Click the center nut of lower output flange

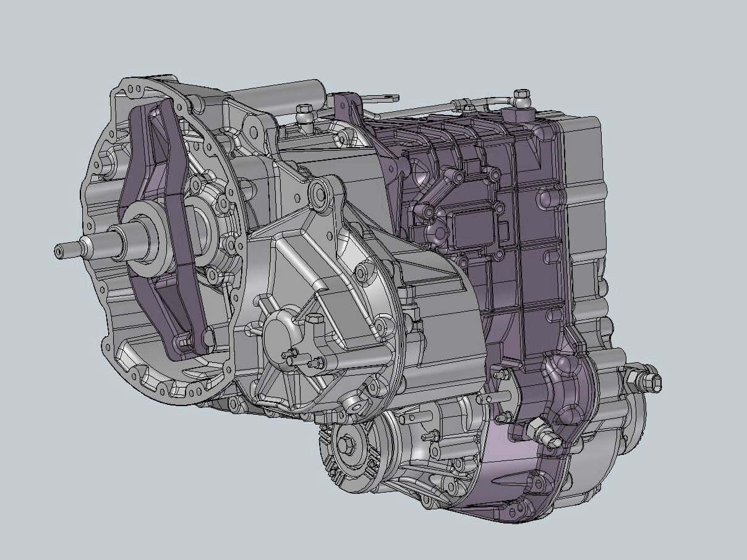[x=344, y=443]
